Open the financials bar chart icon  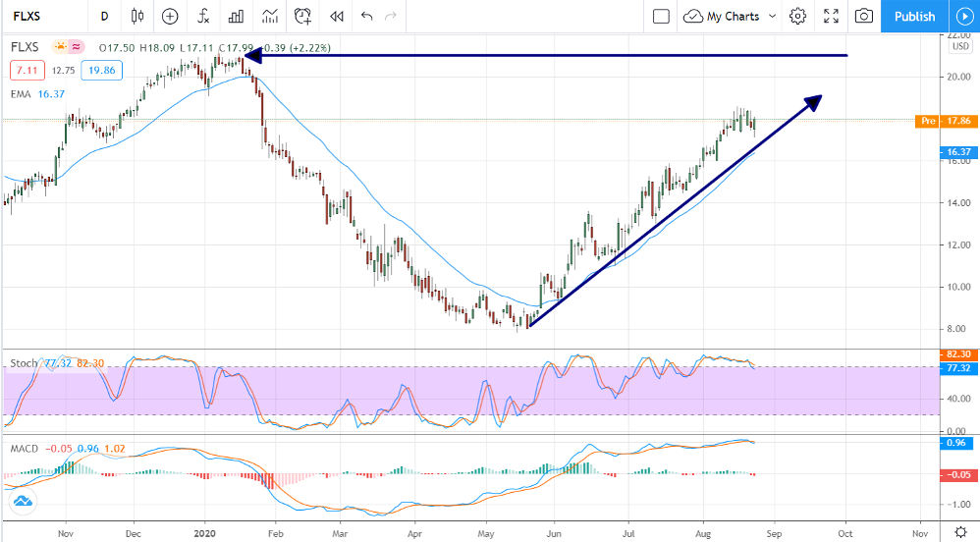(x=236, y=16)
